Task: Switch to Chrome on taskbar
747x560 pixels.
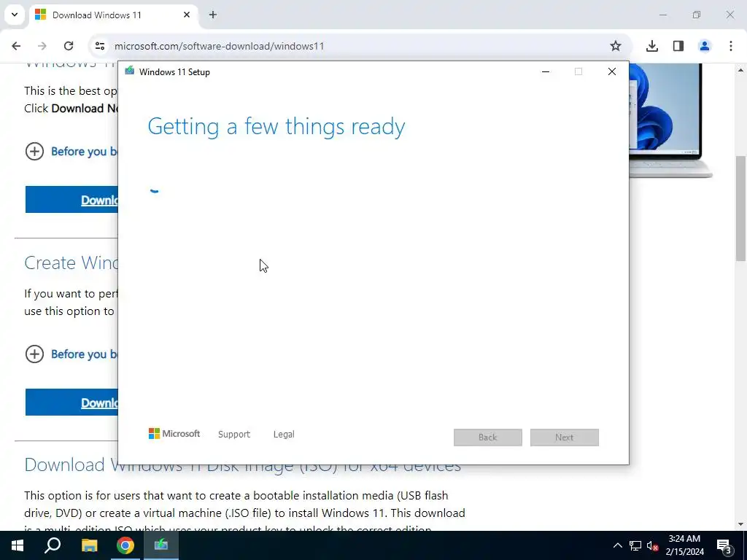Action: pos(125,545)
